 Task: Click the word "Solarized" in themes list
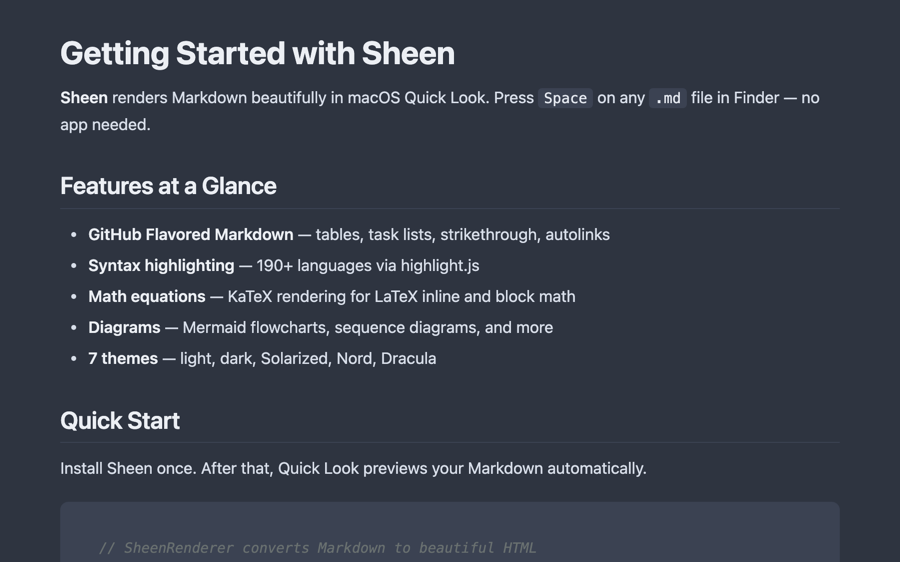tap(294, 359)
